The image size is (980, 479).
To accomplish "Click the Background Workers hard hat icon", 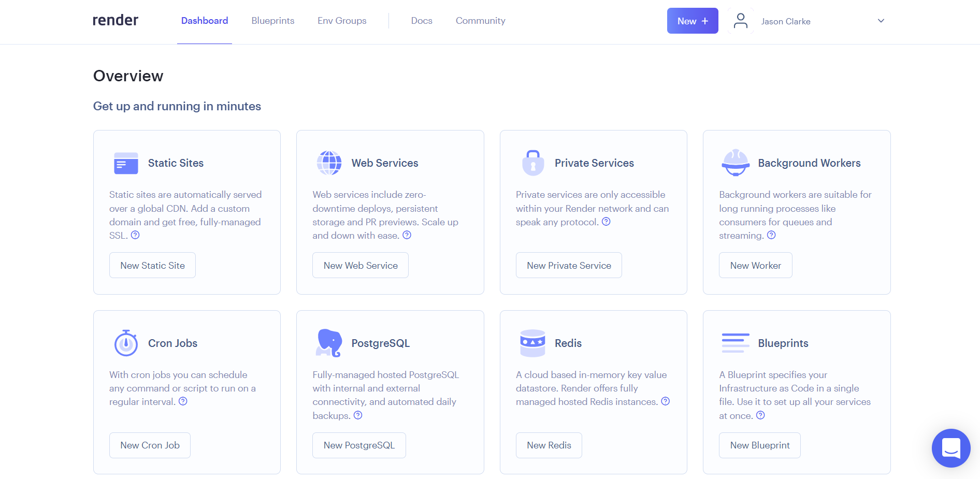I will 736,163.
